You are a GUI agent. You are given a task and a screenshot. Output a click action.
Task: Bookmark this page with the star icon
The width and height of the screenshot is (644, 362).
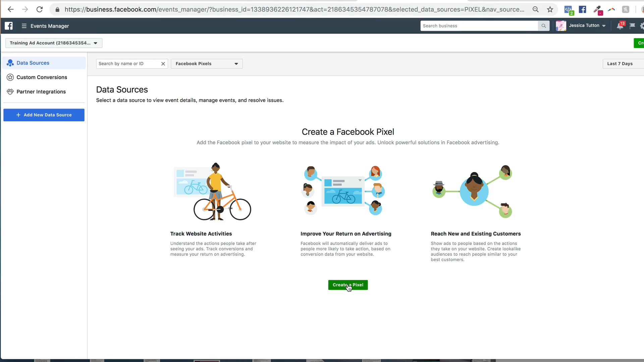click(550, 9)
